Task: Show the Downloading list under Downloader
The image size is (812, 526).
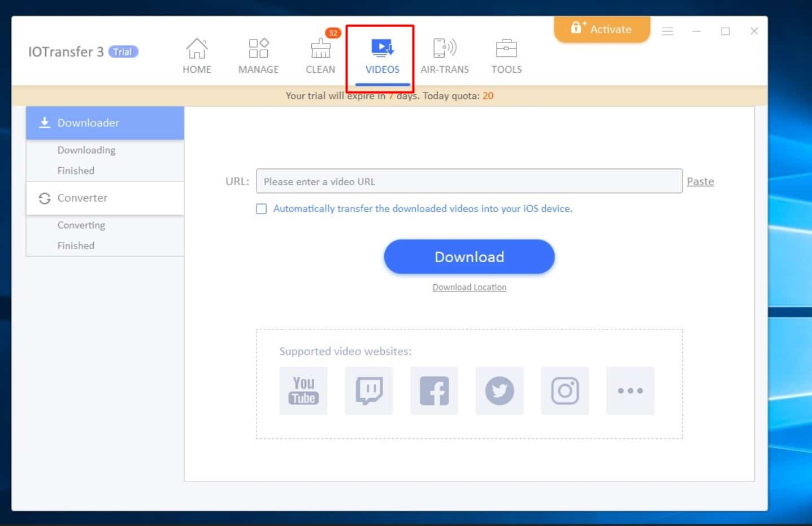Action: (x=86, y=150)
